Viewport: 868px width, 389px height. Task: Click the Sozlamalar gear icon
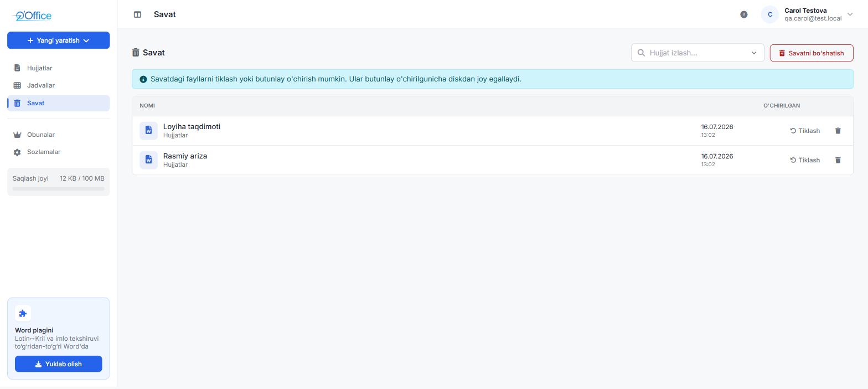point(17,152)
